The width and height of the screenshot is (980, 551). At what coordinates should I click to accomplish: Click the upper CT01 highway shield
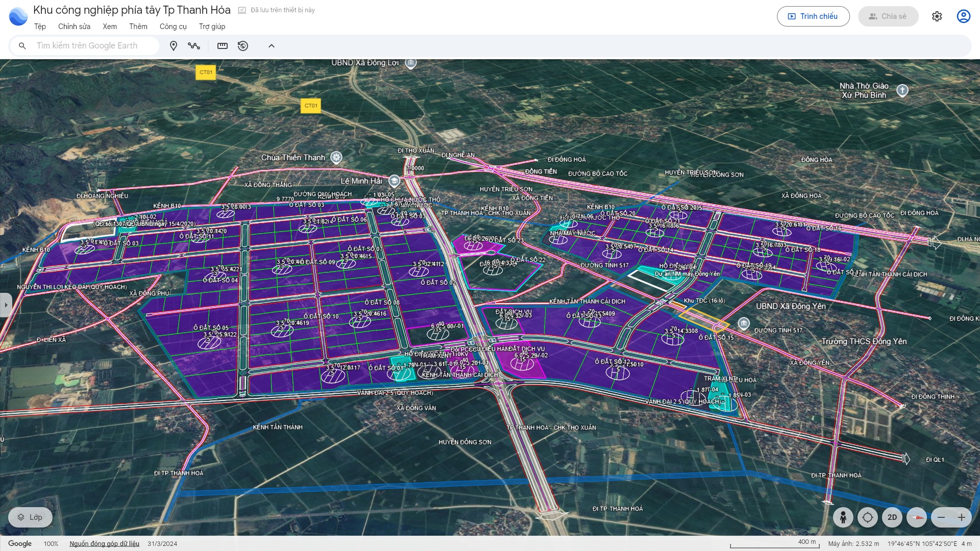pyautogui.click(x=206, y=72)
